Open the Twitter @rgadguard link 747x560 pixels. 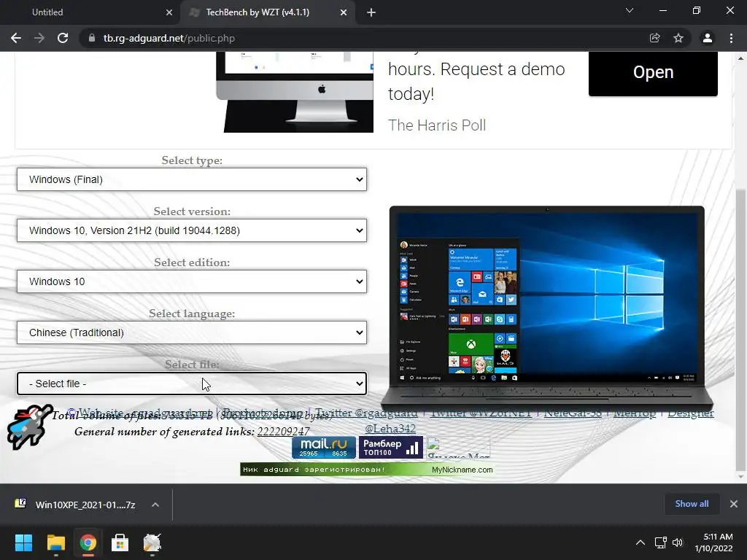366,413
